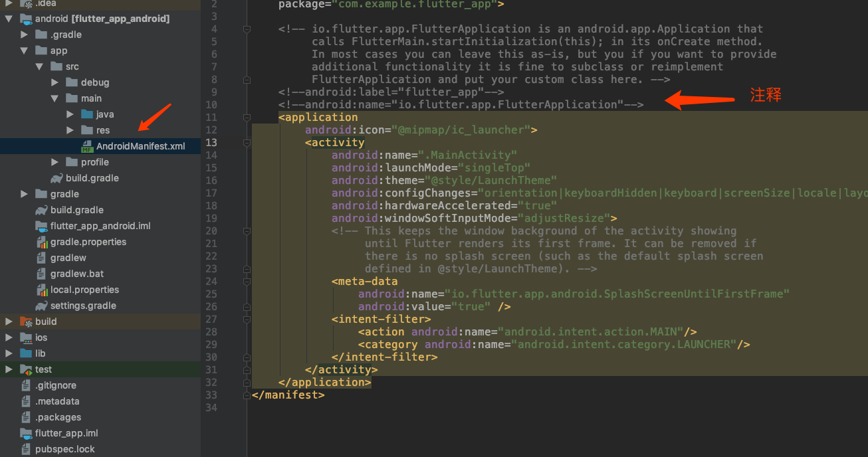
Task: Fold the comment starting at line 20
Action: (247, 231)
